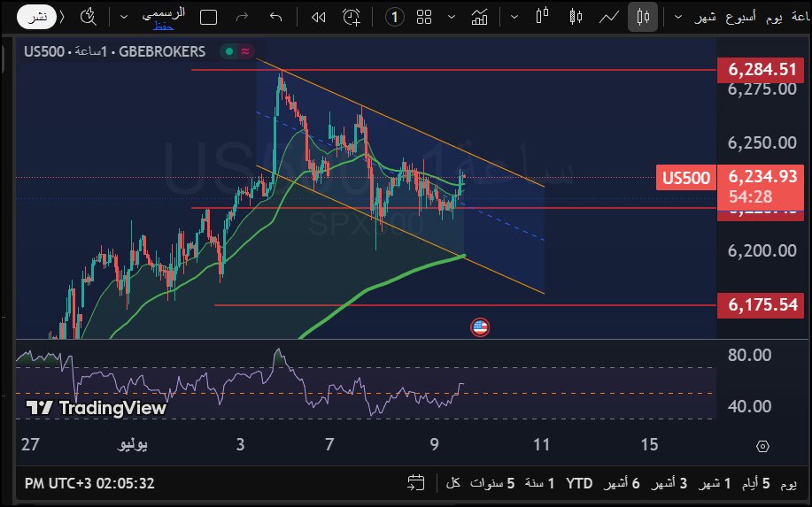This screenshot has height=507, width=812.
Task: Expand the timeframe dropdown chevron near شهر
Action: click(677, 17)
